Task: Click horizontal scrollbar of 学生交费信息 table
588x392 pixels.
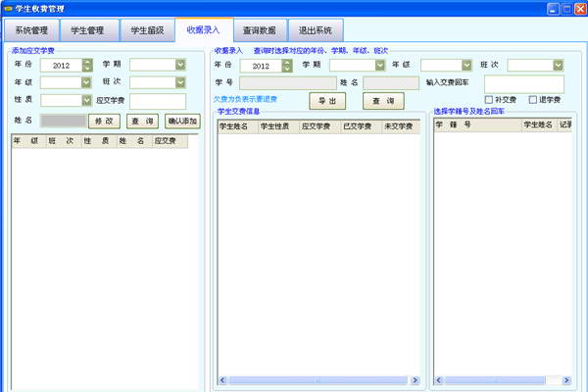Action: tap(318, 380)
